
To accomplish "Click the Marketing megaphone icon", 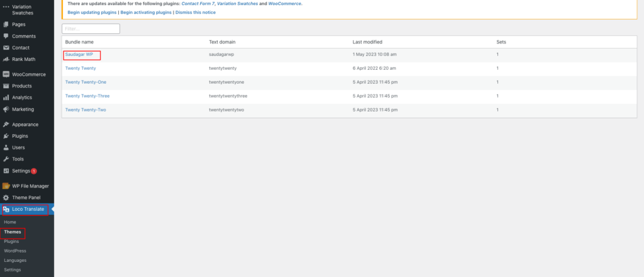I will click(x=6, y=110).
